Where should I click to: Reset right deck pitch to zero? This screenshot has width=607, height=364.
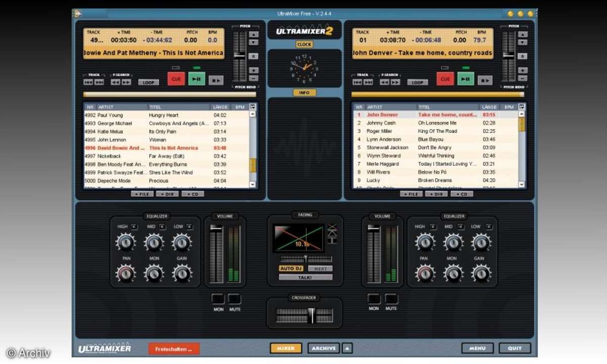[523, 56]
